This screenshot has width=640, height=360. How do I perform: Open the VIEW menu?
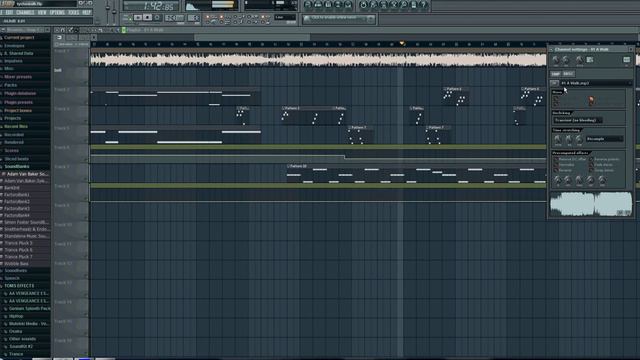coord(42,13)
